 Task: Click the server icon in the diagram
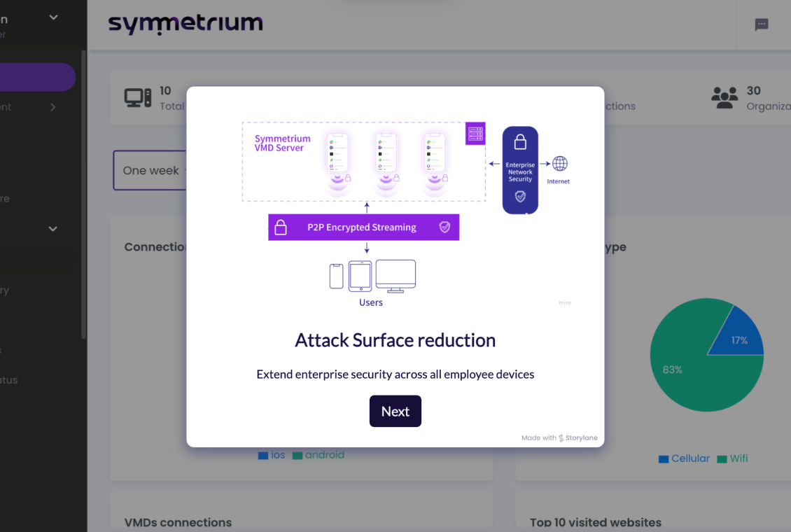point(475,134)
